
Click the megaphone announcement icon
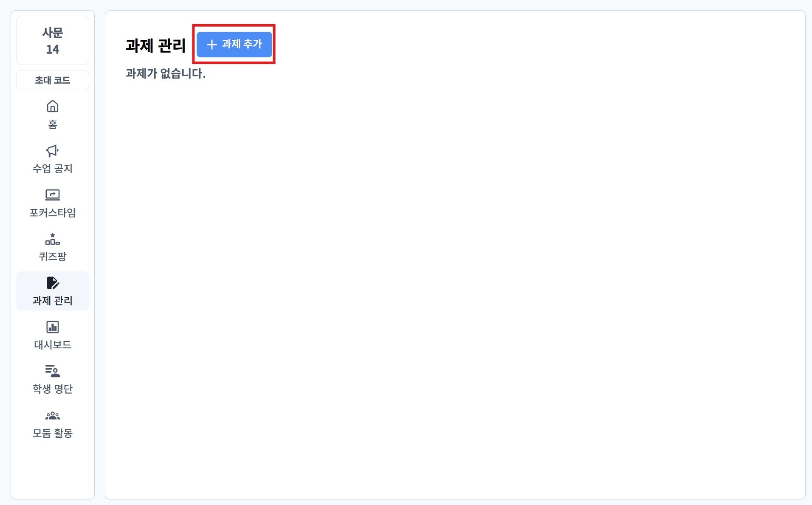[x=53, y=150]
